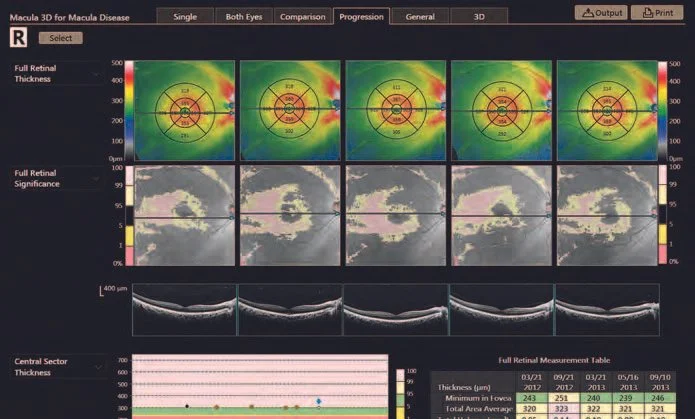
Task: Select the second retinal thickness map
Action: tap(290, 110)
